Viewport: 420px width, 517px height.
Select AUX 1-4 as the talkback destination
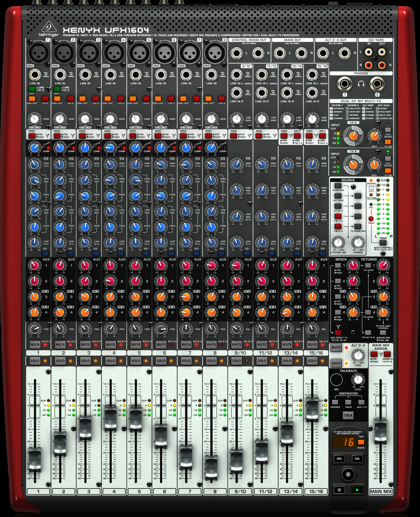tap(361, 402)
